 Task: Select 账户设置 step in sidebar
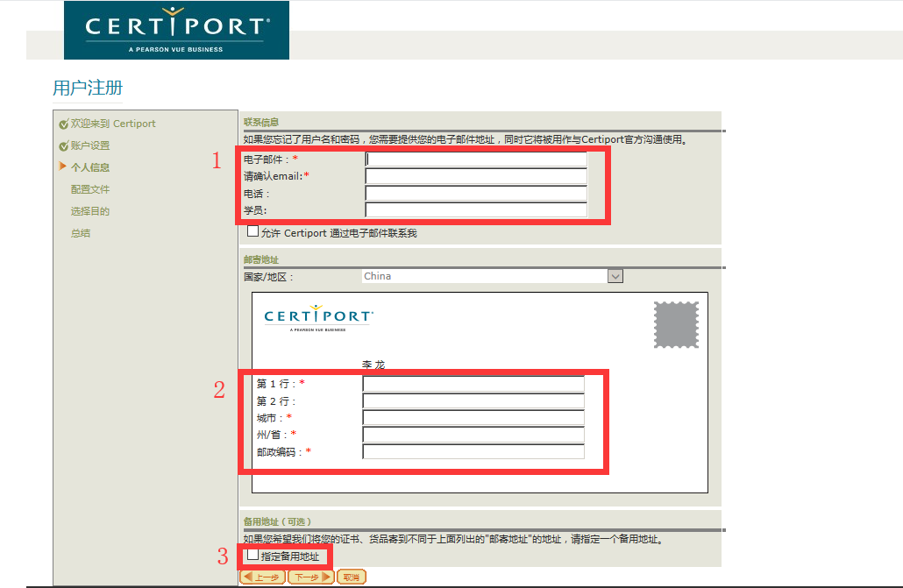[x=89, y=145]
